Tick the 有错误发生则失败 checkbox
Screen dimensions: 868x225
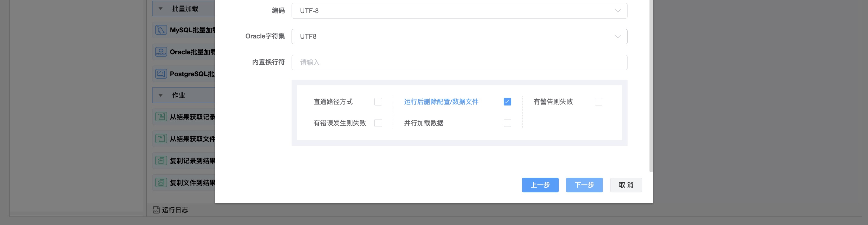(x=378, y=123)
